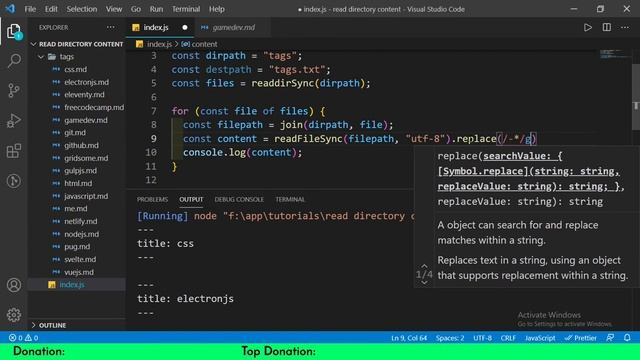Open Explorer Views and More Actions ellipsis

click(111, 27)
